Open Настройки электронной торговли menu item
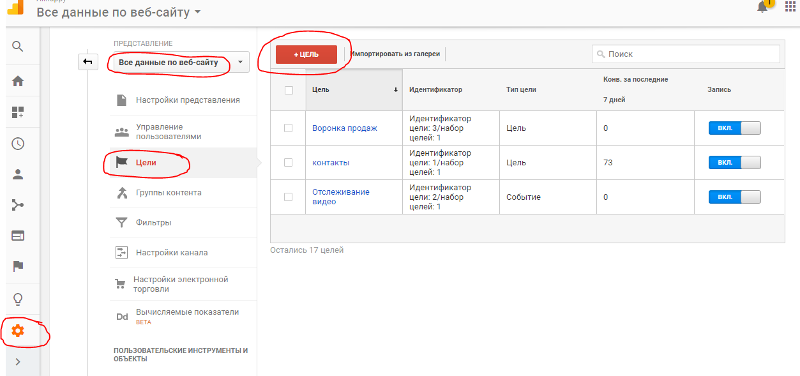The height and width of the screenshot is (376, 800). 181,284
